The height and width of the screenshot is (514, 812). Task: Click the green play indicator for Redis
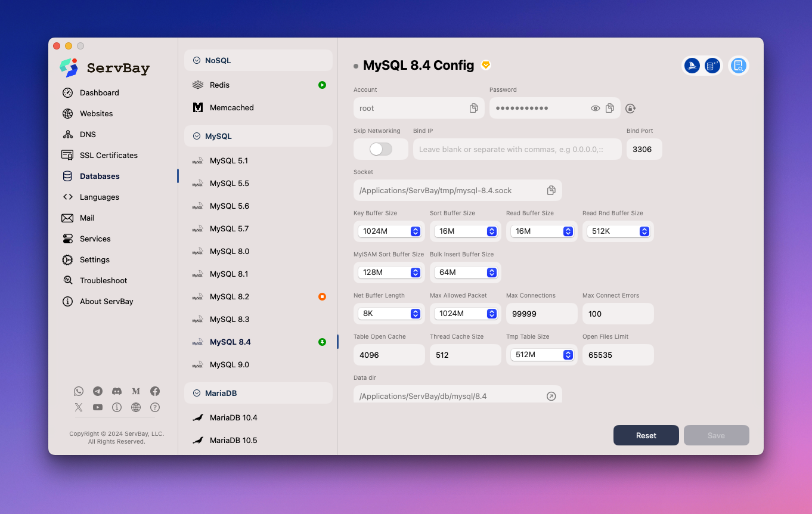coord(322,85)
